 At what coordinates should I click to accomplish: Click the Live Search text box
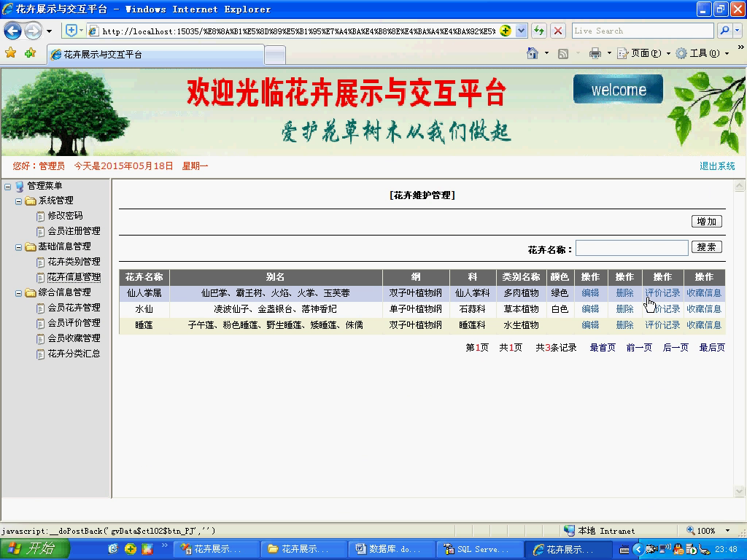pos(643,31)
